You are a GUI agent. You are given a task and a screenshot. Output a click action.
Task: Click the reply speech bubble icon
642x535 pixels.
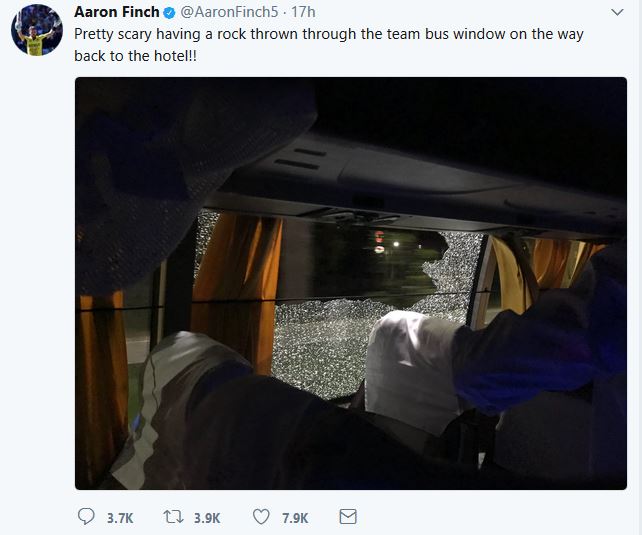(x=86, y=517)
